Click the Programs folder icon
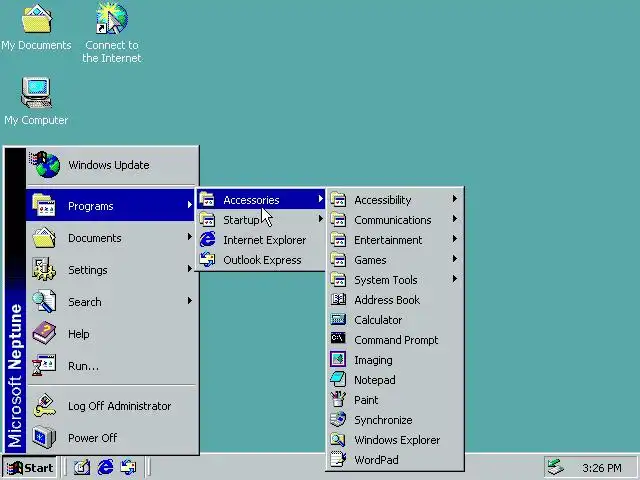This screenshot has height=480, width=640. (x=44, y=205)
